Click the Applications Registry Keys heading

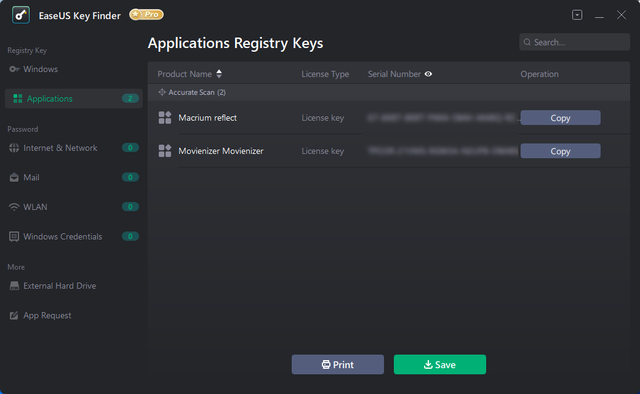tap(236, 43)
